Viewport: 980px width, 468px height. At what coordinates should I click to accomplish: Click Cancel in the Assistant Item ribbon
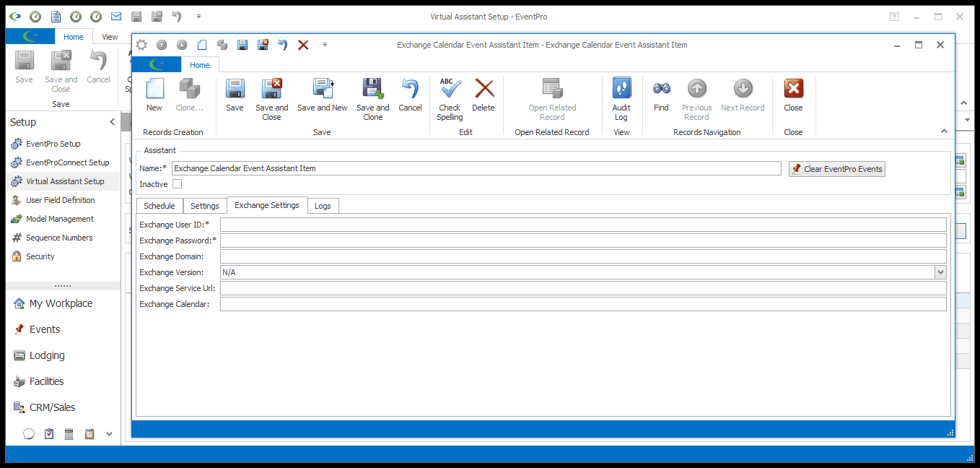tap(410, 95)
